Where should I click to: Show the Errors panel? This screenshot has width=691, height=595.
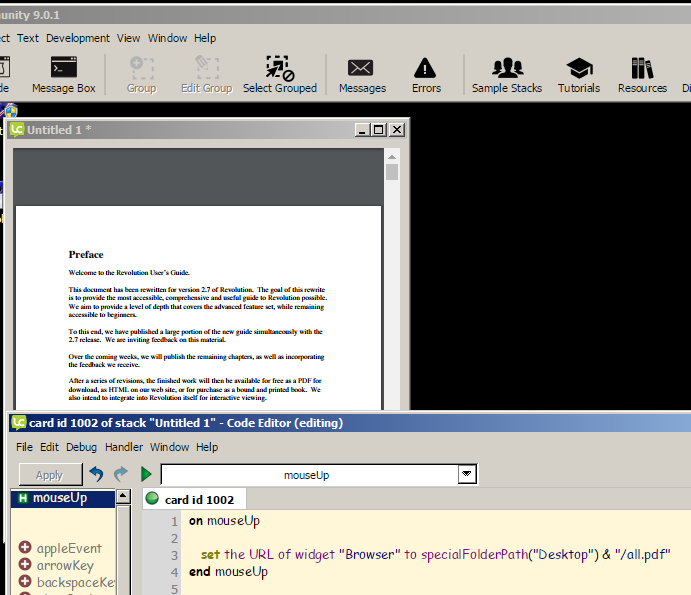pos(426,75)
